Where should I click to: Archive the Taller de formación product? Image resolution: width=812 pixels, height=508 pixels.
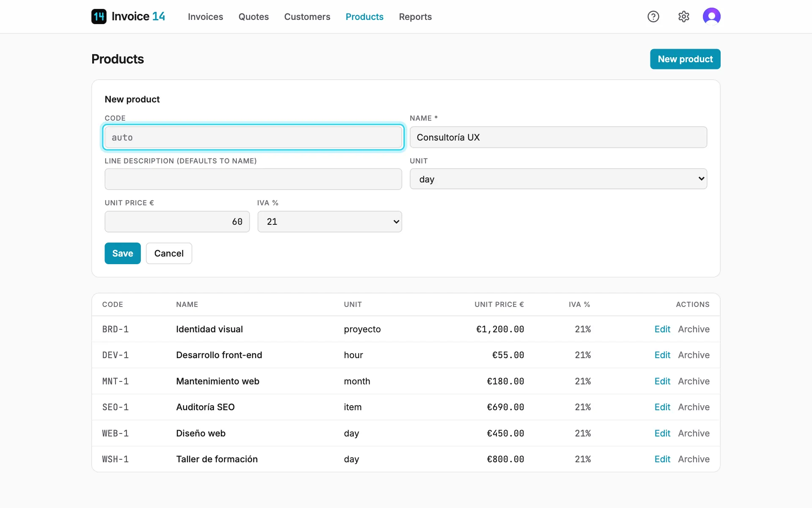click(694, 459)
